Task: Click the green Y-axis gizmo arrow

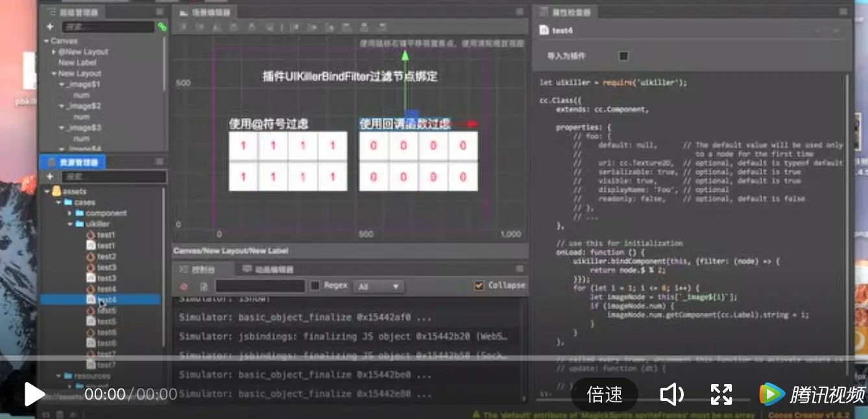Action: 405,56
